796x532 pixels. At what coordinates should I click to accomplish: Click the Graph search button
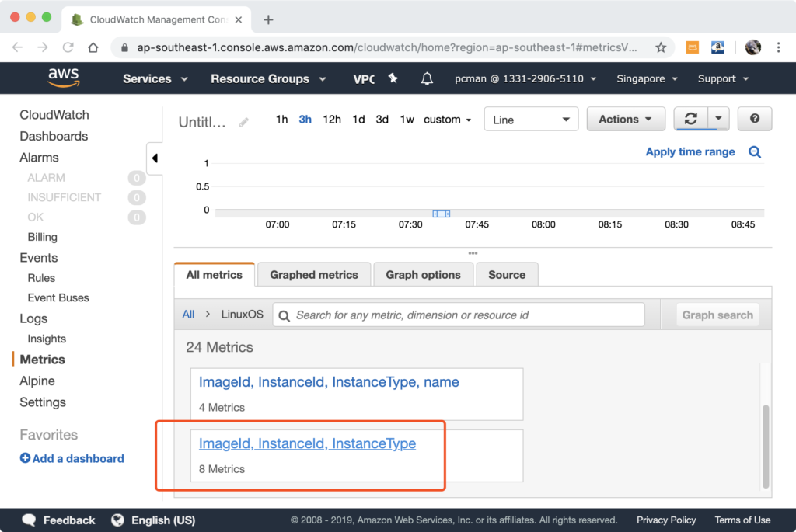717,315
